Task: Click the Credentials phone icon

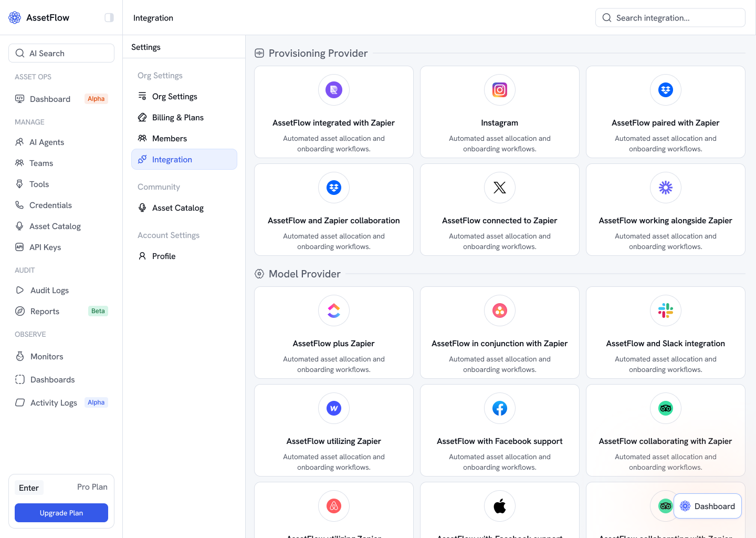Action: tap(19, 205)
